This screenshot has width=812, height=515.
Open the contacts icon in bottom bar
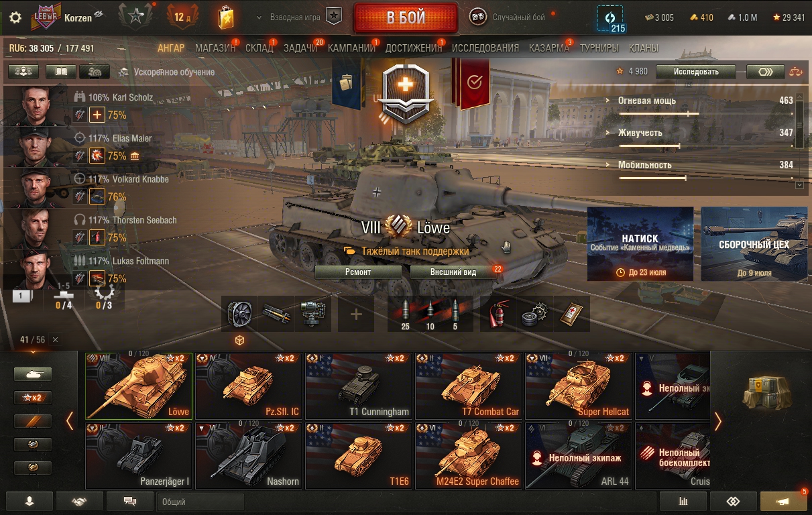pyautogui.click(x=30, y=502)
